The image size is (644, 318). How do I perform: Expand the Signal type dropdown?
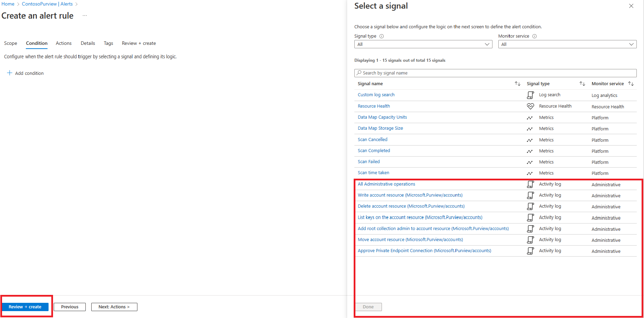point(423,44)
